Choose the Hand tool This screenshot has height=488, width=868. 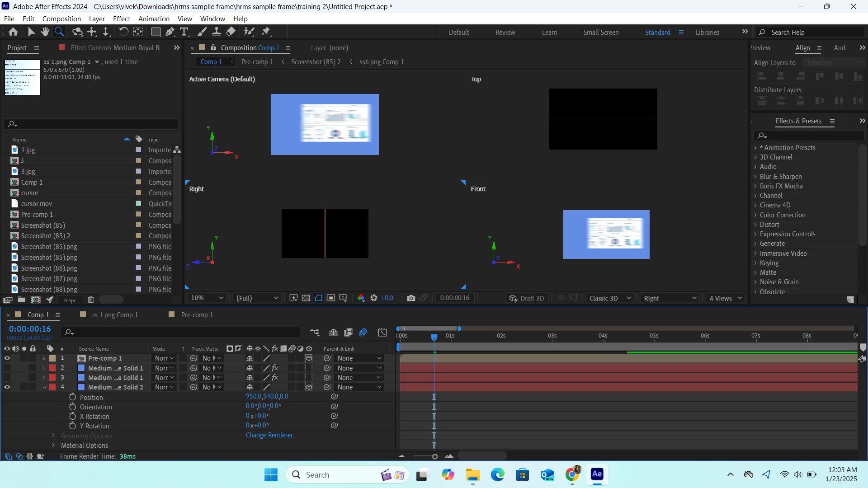click(x=45, y=32)
